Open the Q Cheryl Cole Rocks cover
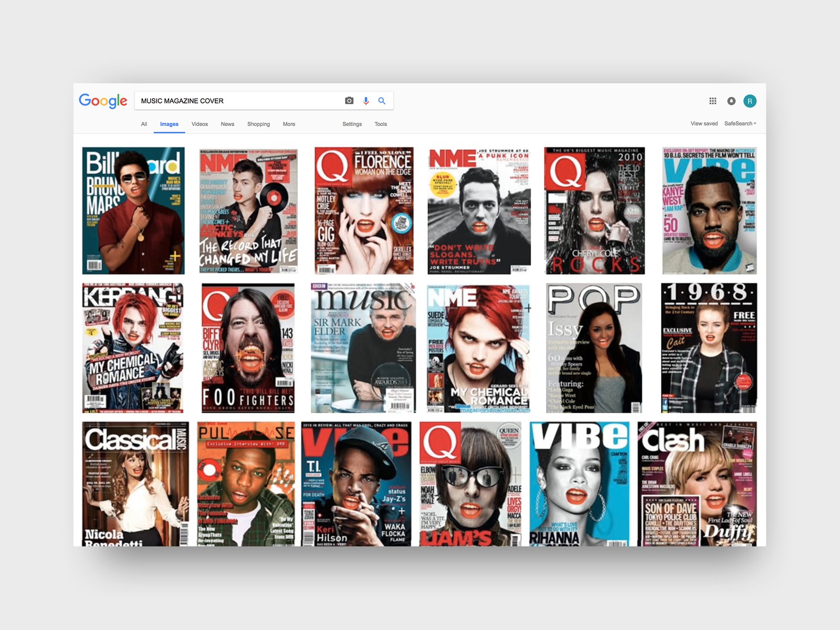Screen dimensions: 840x630 pos(595,211)
